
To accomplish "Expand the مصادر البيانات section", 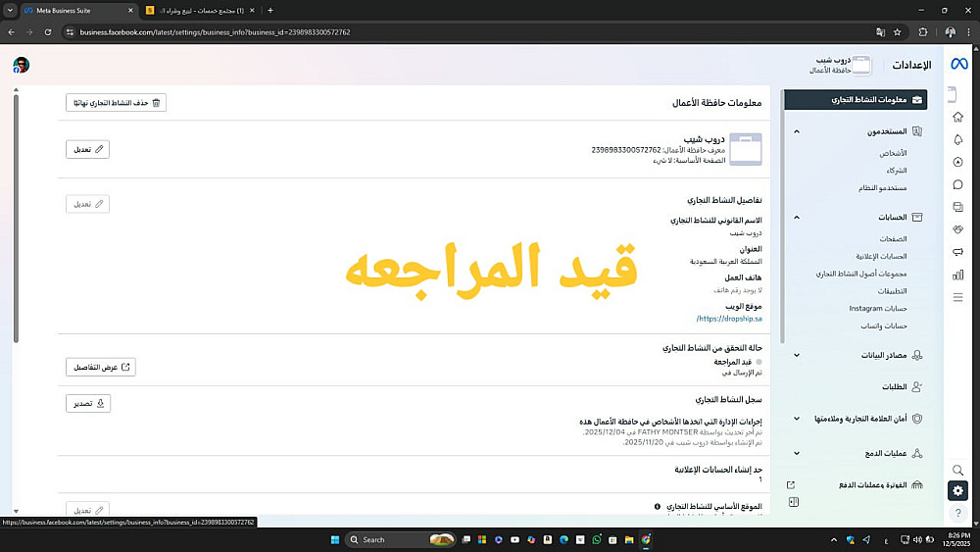I will pyautogui.click(x=796, y=355).
